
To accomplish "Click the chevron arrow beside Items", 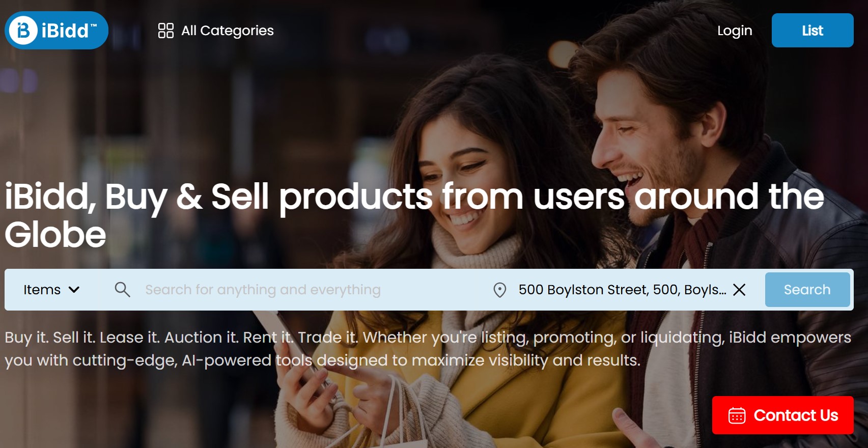I will click(74, 290).
